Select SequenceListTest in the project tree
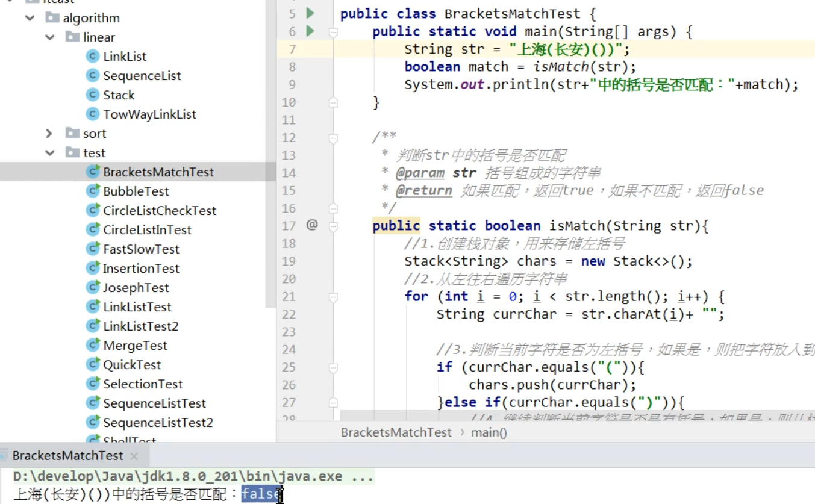The image size is (815, 504). tap(154, 403)
